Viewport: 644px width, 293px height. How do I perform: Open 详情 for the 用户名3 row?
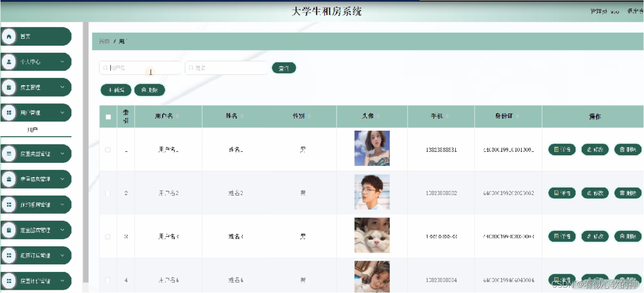(562, 236)
